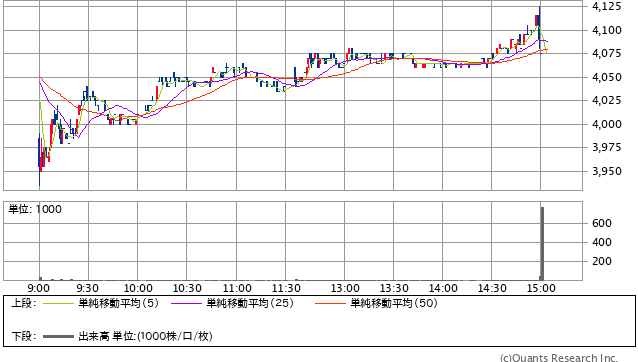The image size is (638, 362).
Task: Click the 10:00 time axis label
Action: [138, 288]
